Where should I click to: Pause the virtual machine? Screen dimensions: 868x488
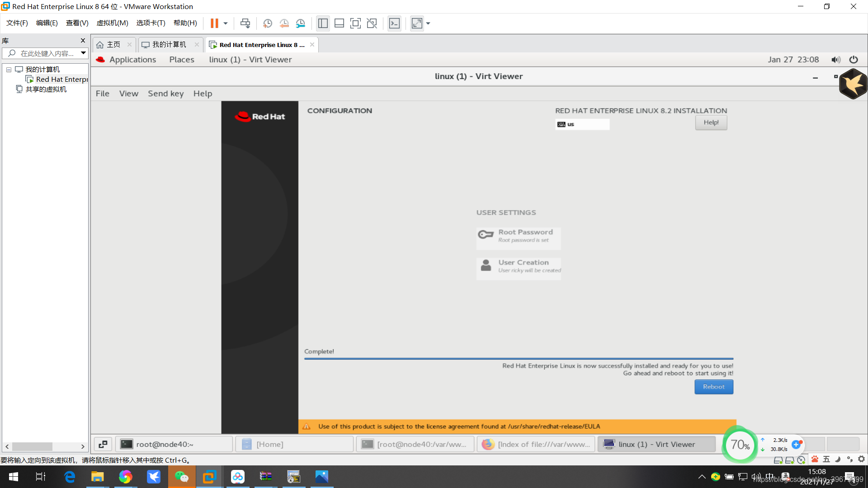214,23
